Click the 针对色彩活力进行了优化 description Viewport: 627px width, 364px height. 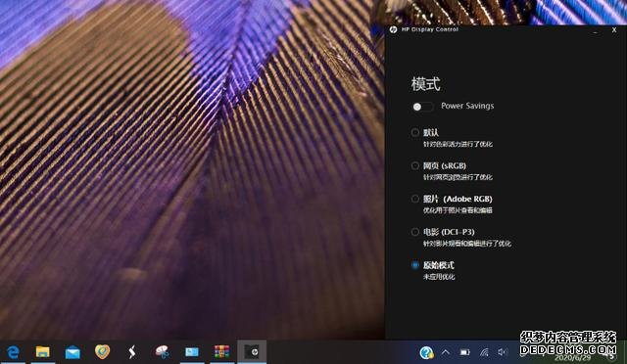[x=458, y=144]
